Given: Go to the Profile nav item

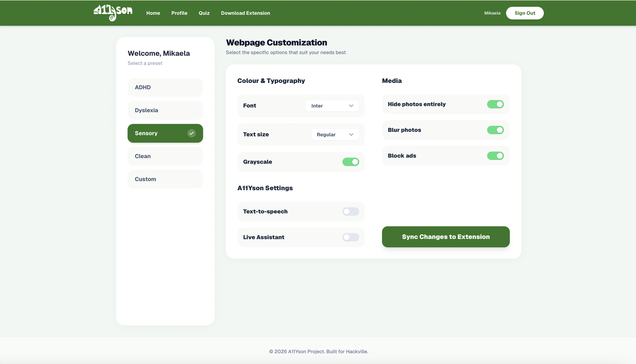Looking at the screenshot, I should coord(179,13).
